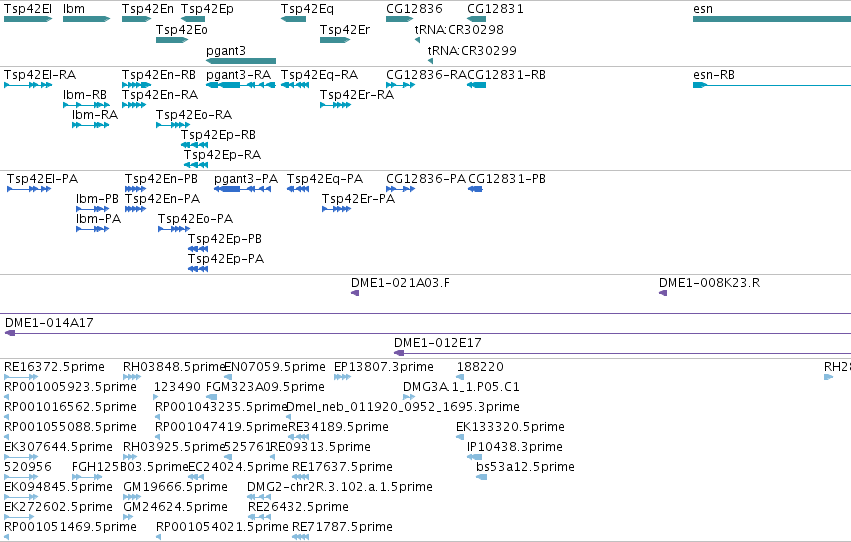Viewport: 851px width, 542px height.
Task: Select transcript CG12836-RA
Action: (401, 85)
